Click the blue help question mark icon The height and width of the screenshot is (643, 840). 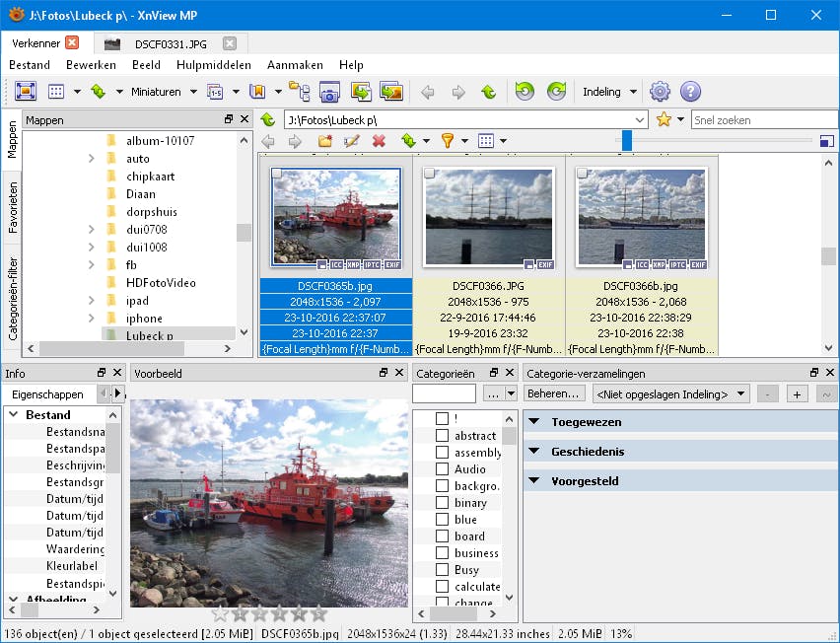pos(690,92)
